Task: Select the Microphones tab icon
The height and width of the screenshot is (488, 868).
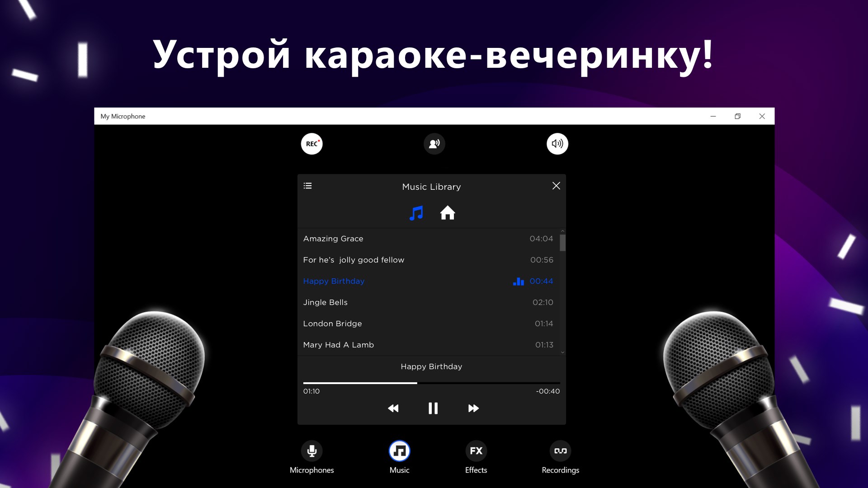Action: coord(311,450)
